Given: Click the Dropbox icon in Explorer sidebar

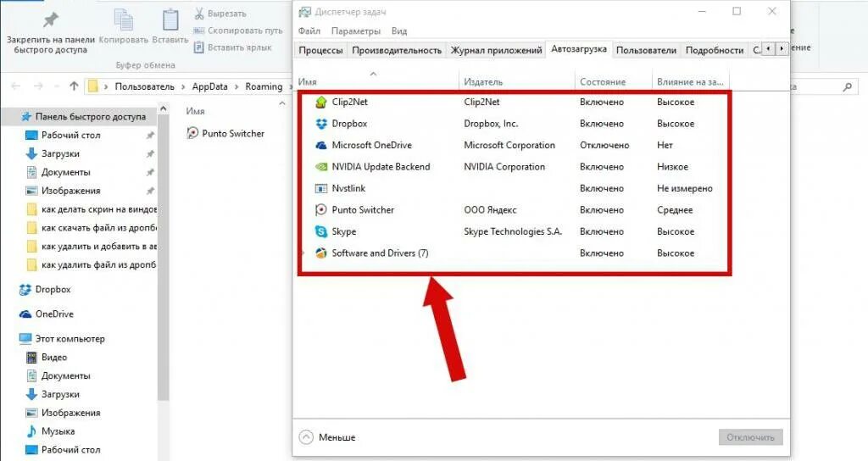Looking at the screenshot, I should coord(25,290).
